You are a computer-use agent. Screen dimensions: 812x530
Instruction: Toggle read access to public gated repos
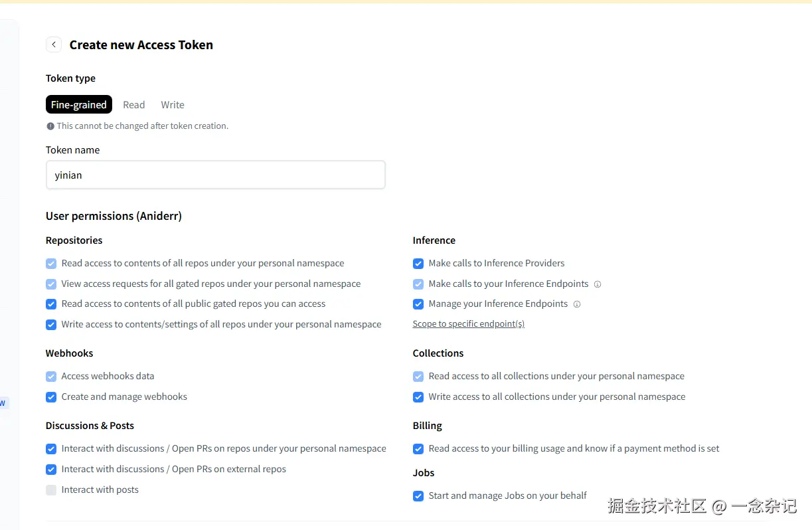click(x=51, y=304)
